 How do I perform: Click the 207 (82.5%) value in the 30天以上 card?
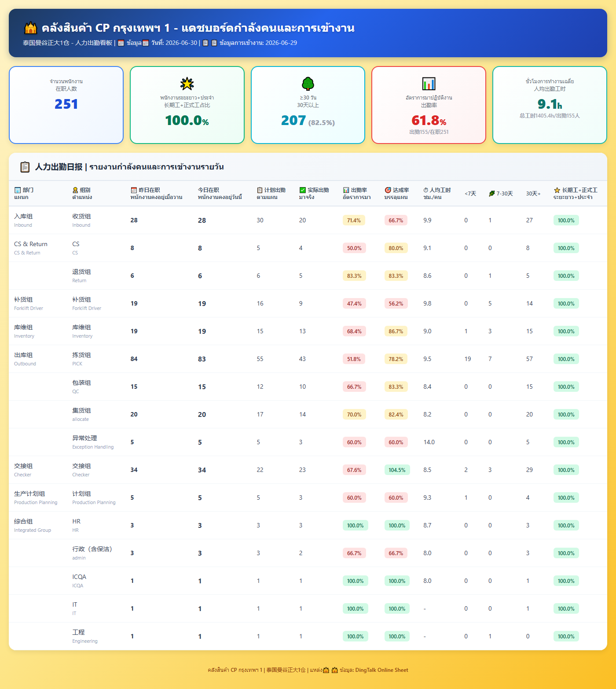tap(308, 120)
